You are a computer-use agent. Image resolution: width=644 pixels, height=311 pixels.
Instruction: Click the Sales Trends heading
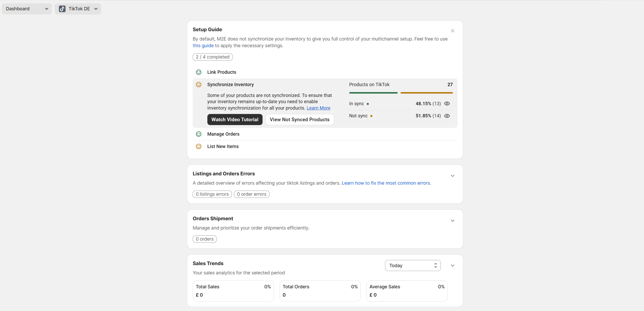point(208,263)
